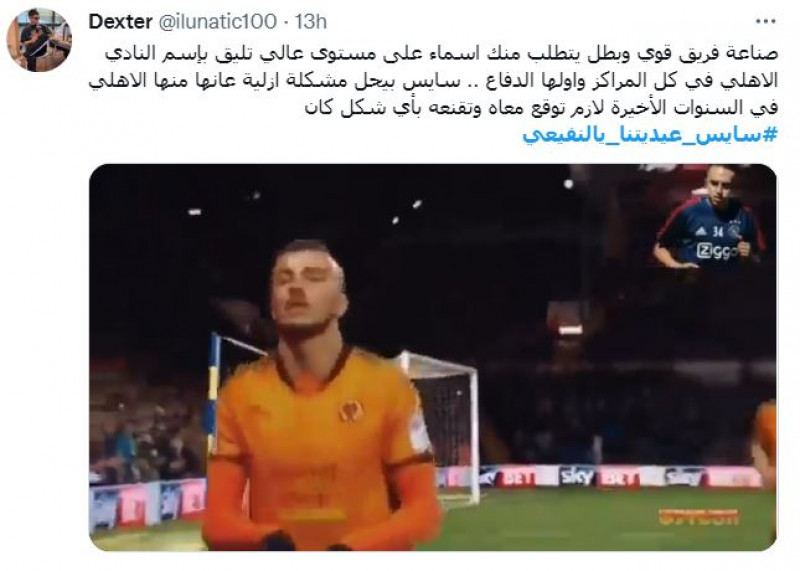Image resolution: width=800 pixels, height=571 pixels.
Task: Open the blue Arabic hashtag #سايس_عيدينا_يالنفيعي
Action: coord(650,135)
